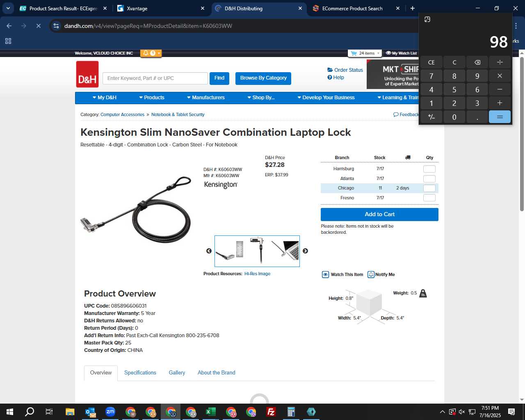Viewport: 525px width, 420px height.
Task: Click calculator multiply key
Action: point(500,76)
